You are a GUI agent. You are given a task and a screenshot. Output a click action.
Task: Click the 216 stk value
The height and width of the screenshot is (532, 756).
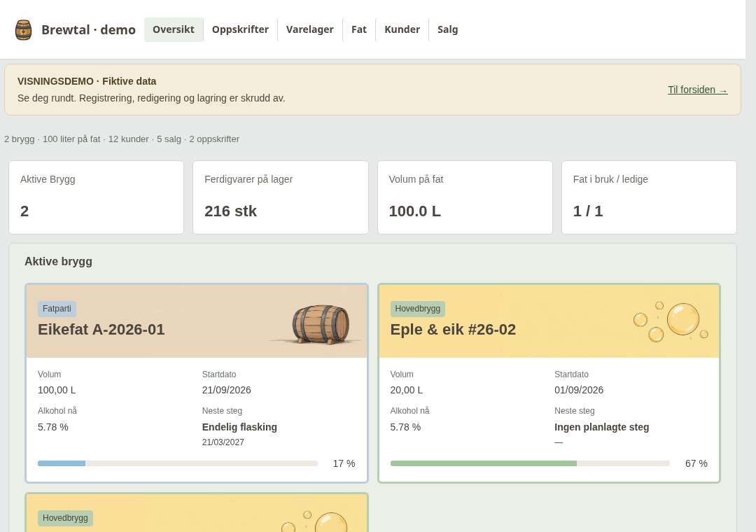click(230, 211)
